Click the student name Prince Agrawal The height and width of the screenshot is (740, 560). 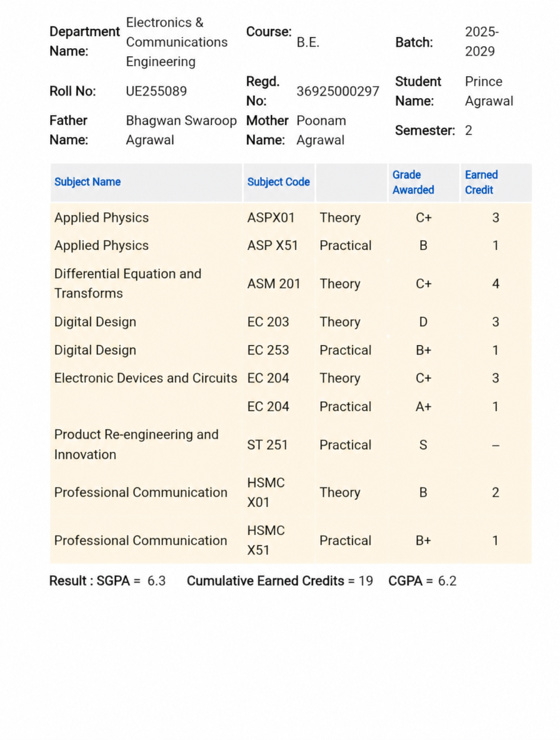click(x=489, y=91)
